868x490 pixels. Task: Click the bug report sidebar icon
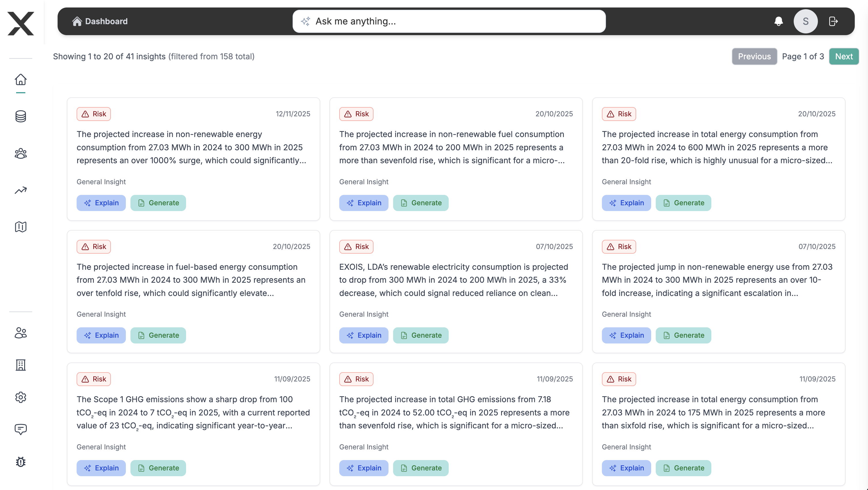click(20, 462)
